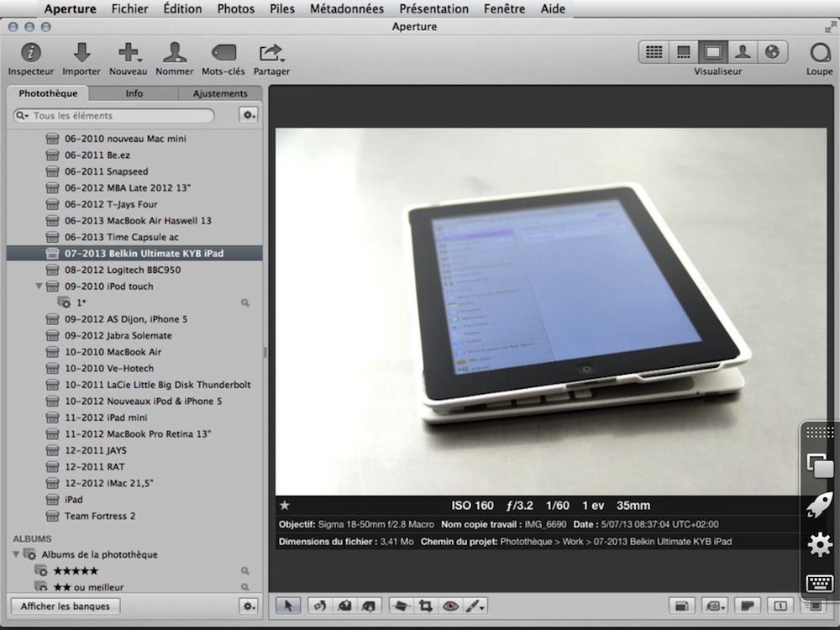Choose the Selection arrow tool
Viewport: 840px width, 630px height.
(288, 606)
